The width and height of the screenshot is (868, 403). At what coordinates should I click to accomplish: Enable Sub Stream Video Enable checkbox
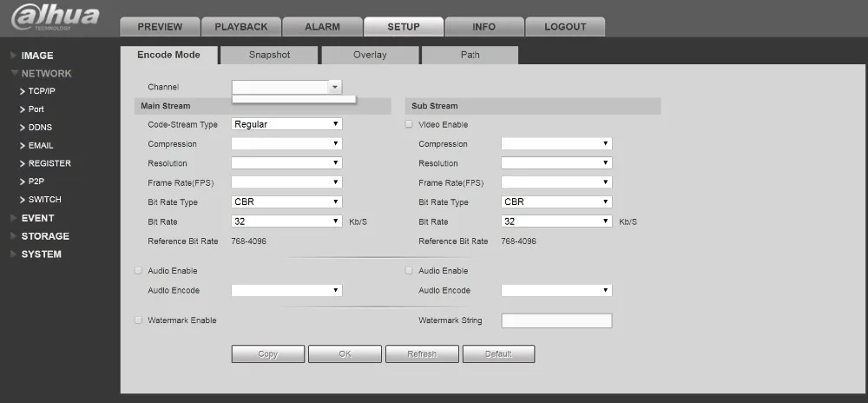409,124
